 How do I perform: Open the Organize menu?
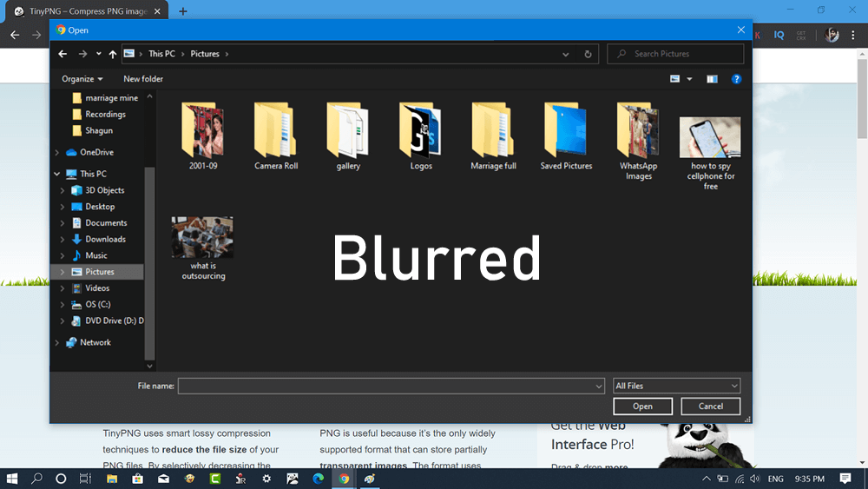click(82, 79)
